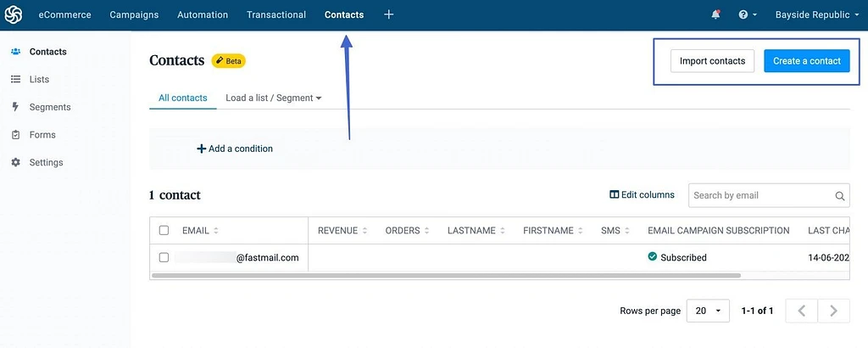Open Settings in the sidebar
The image size is (868, 348).
pyautogui.click(x=46, y=162)
